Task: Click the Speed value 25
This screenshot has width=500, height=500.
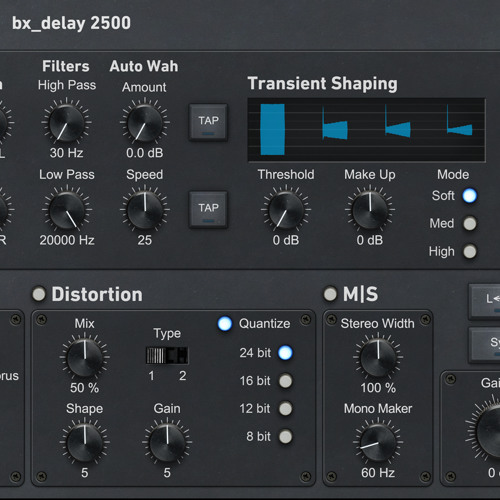Action: point(145,240)
